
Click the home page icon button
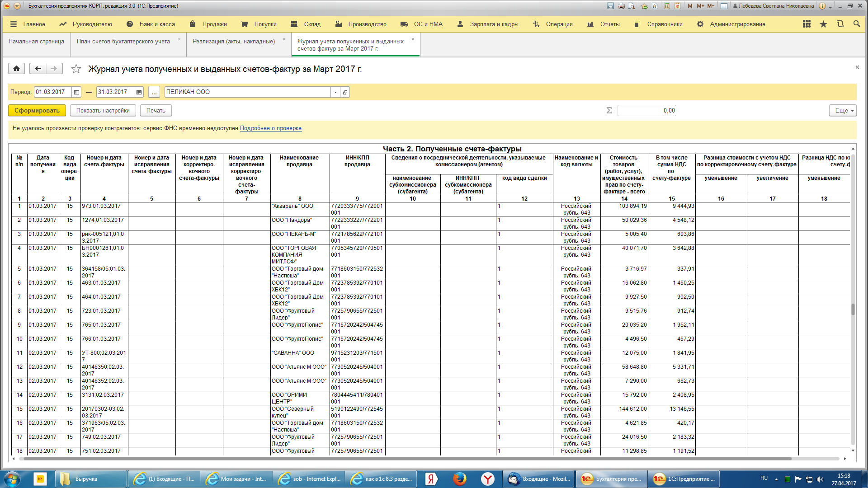(16, 69)
